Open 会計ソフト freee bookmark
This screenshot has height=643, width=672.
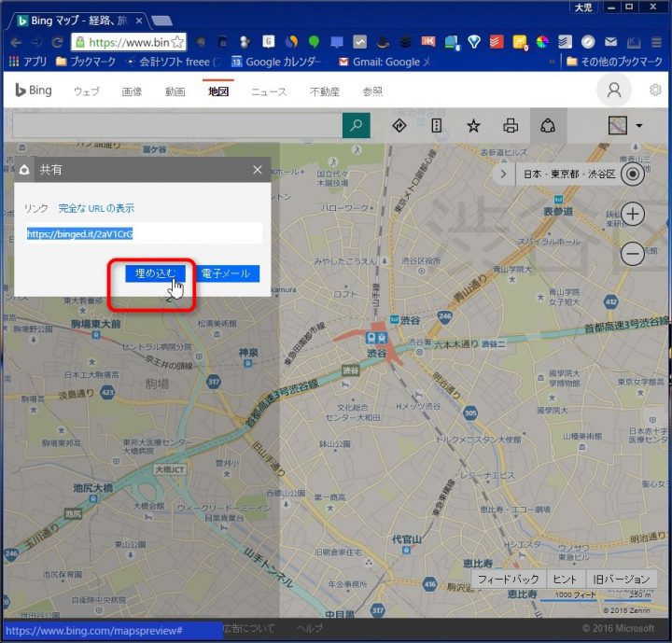174,62
